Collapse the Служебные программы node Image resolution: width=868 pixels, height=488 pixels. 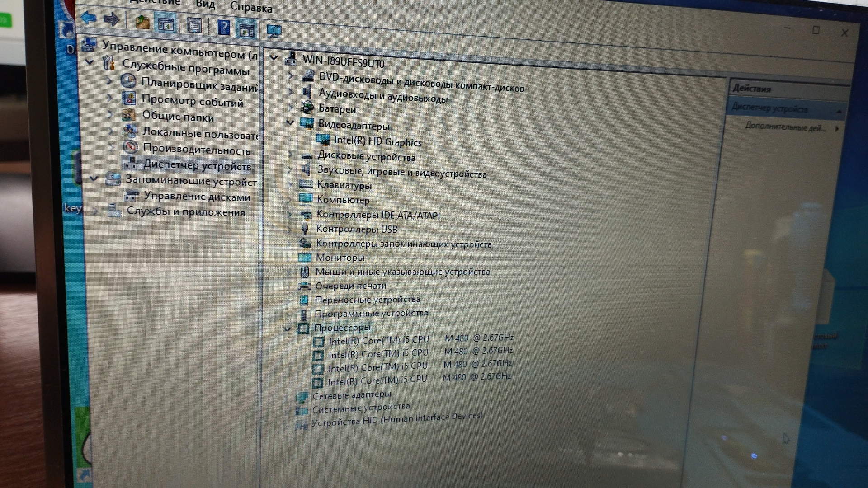pos(90,62)
